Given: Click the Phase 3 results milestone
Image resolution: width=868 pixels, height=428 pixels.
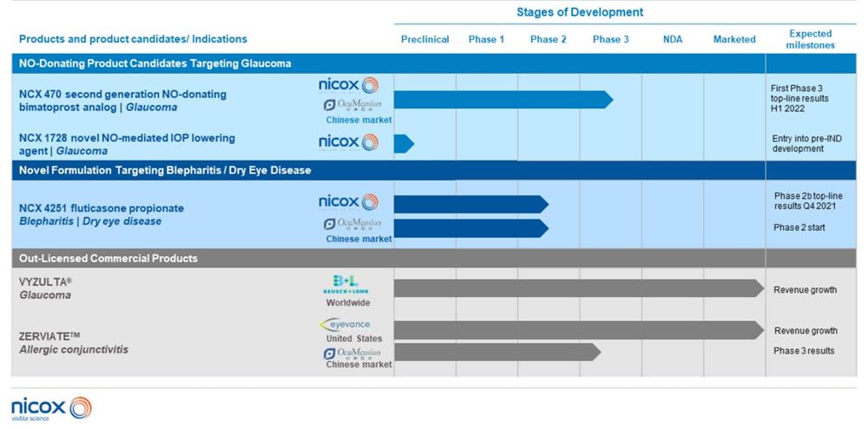Looking at the screenshot, I should [804, 351].
